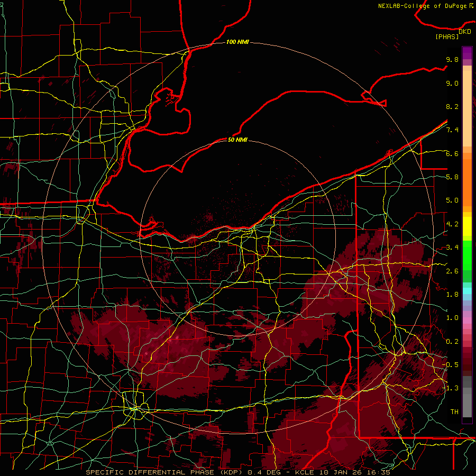
Task: Click the 3.4 value on the color scale
Action: tap(452, 248)
